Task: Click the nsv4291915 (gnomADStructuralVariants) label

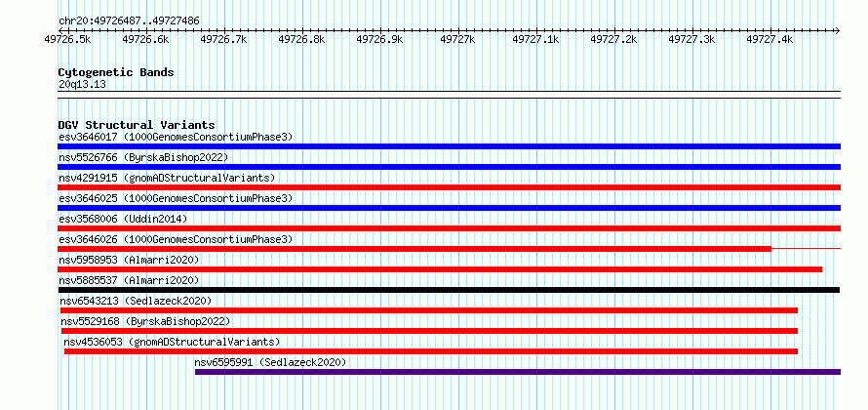Action: 167,178
